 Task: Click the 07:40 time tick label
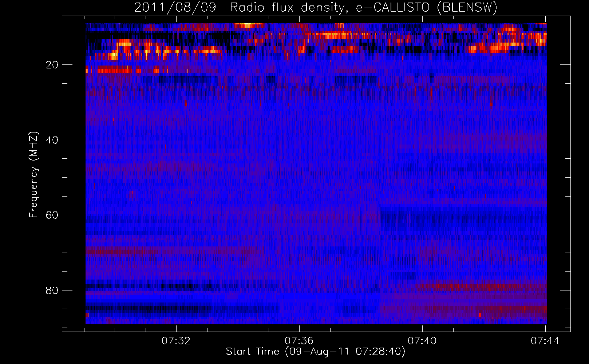coord(422,341)
